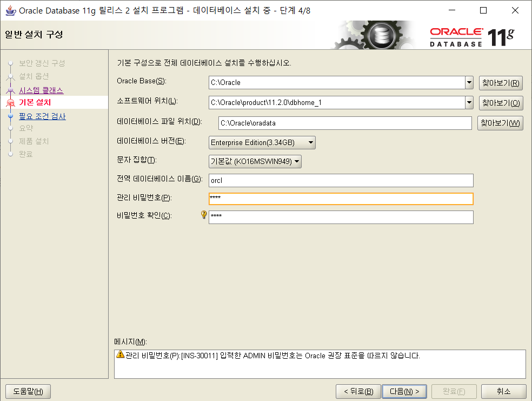Focus the 관리 비밀번호 password field
This screenshot has width=532, height=401.
(x=341, y=199)
